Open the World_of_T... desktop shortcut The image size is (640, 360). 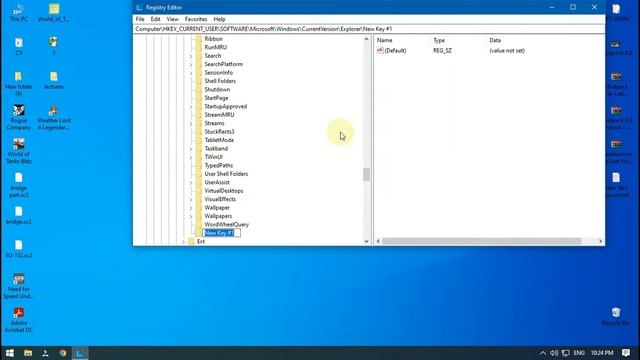pos(53,13)
